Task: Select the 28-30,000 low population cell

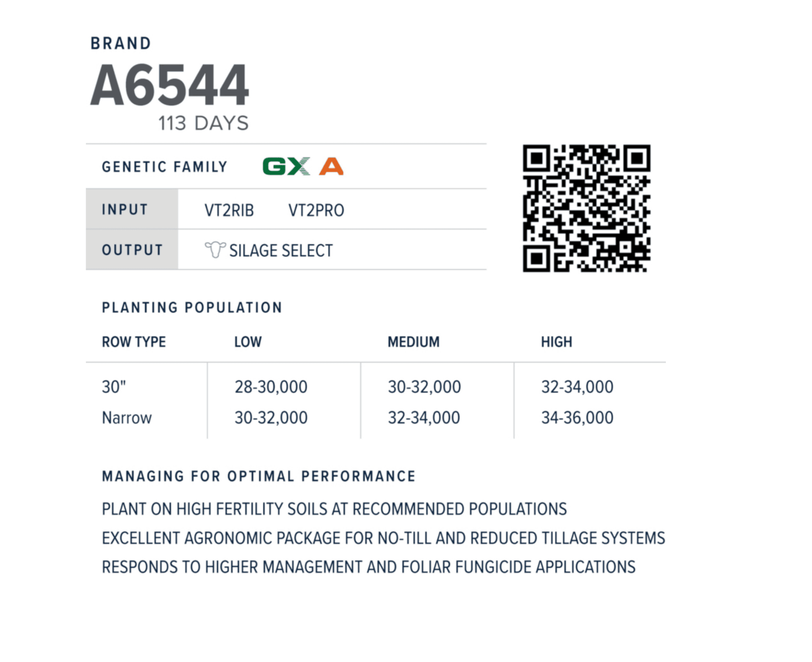Action: [271, 387]
